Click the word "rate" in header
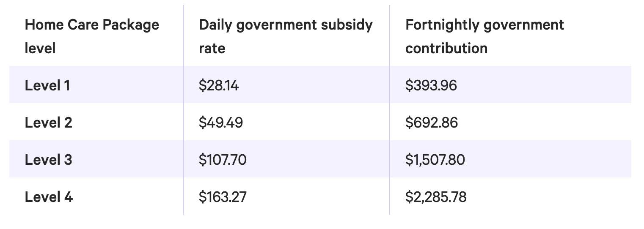 tap(212, 48)
